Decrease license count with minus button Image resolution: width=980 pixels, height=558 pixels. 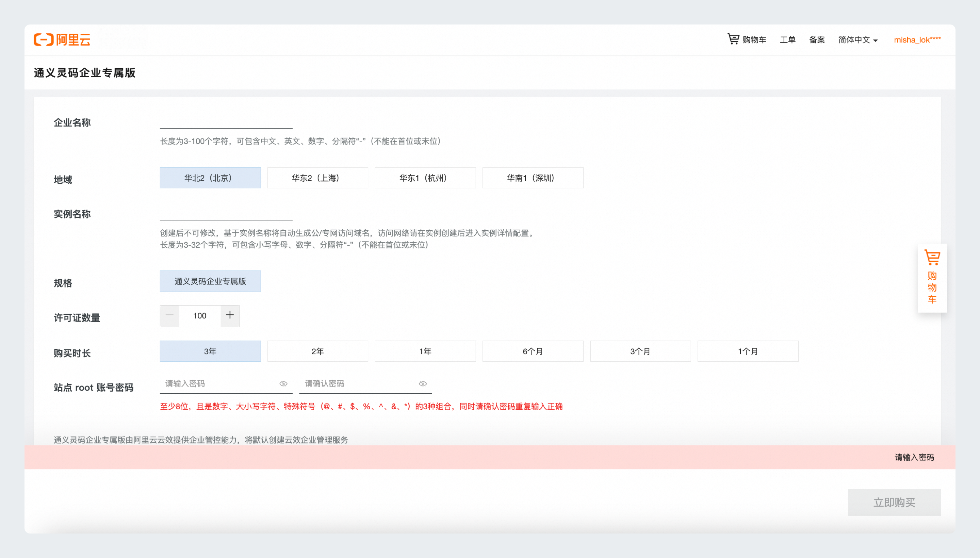pyautogui.click(x=169, y=315)
